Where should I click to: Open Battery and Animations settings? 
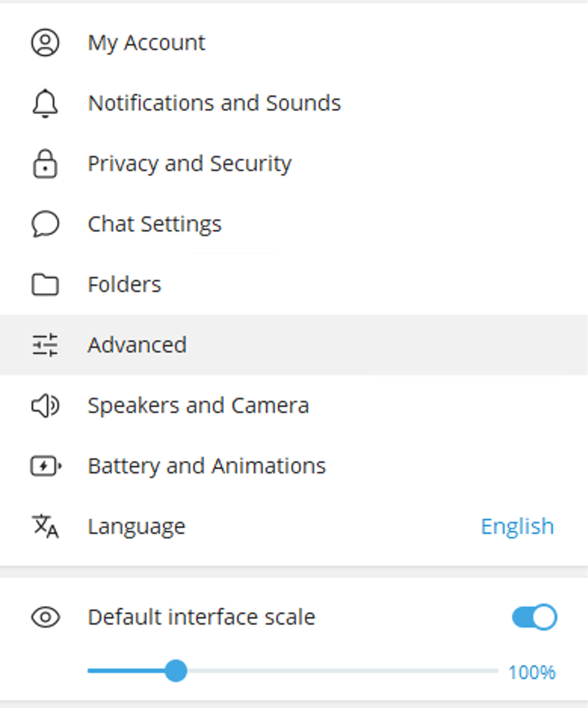click(x=206, y=466)
